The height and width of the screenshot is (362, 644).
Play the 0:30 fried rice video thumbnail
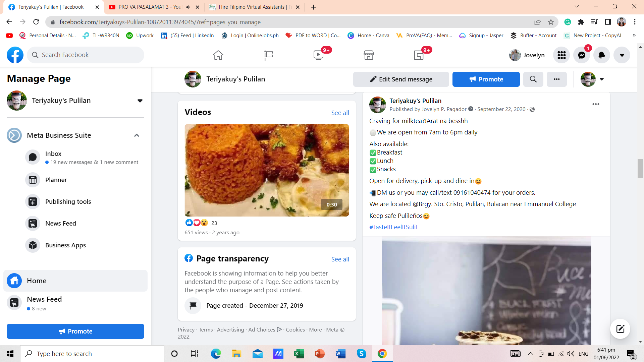267,170
